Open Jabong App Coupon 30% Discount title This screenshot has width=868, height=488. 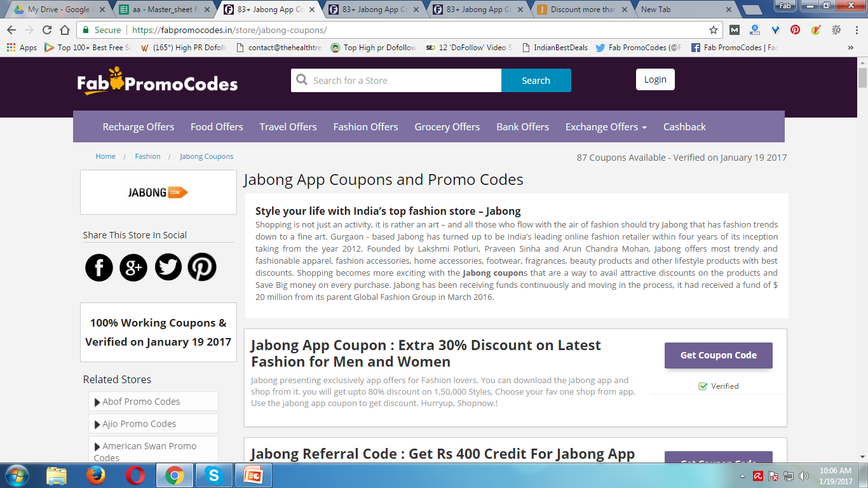(x=426, y=353)
